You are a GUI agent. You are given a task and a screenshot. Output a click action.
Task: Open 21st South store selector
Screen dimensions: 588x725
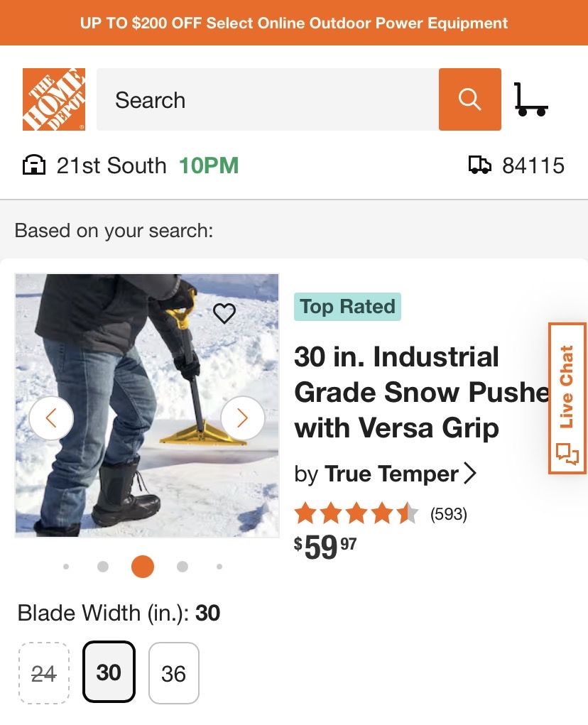[x=111, y=166]
